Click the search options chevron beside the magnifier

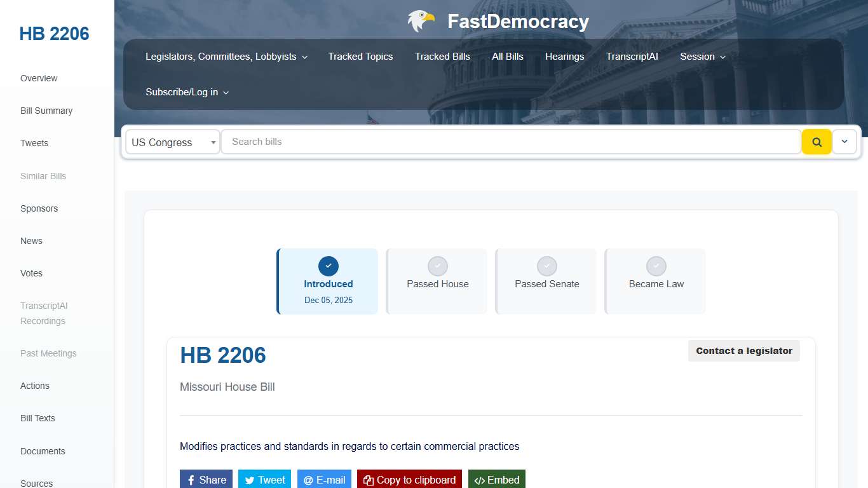pyautogui.click(x=844, y=142)
